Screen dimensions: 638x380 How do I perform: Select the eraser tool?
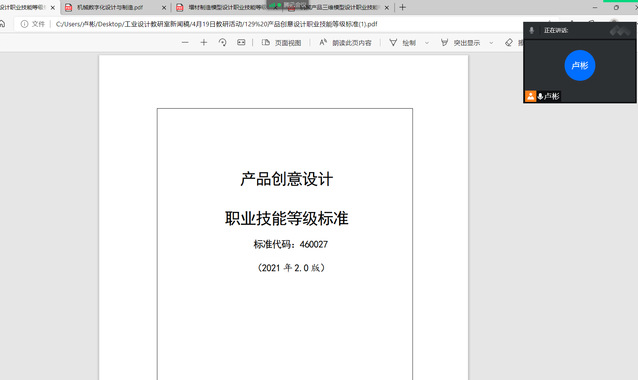pyautogui.click(x=509, y=43)
